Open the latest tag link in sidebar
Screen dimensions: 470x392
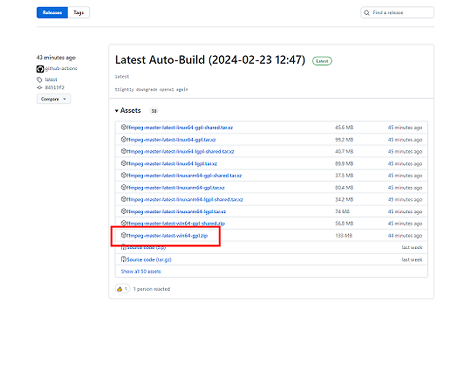pyautogui.click(x=51, y=80)
